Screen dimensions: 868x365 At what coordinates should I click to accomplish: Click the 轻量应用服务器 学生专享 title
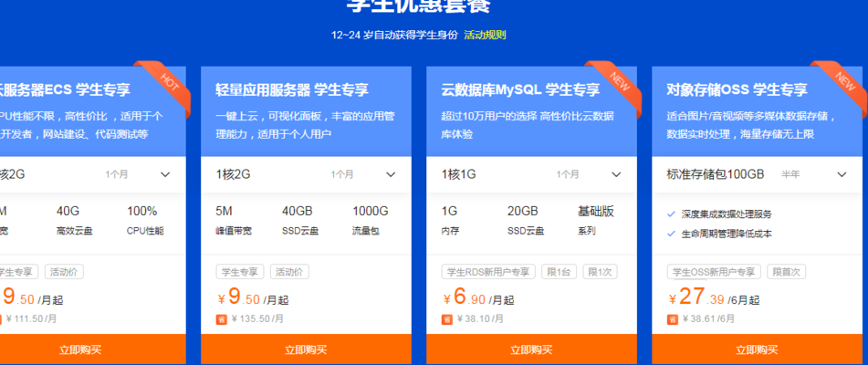(292, 89)
